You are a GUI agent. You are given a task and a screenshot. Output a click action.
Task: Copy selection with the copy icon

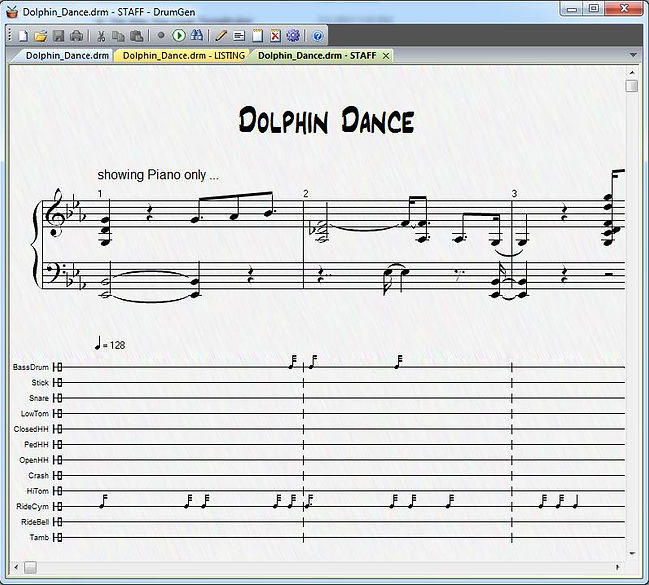pyautogui.click(x=118, y=36)
